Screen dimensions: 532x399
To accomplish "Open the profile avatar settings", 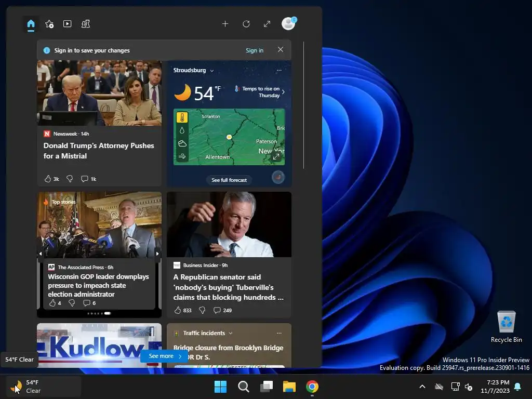I will pos(289,23).
